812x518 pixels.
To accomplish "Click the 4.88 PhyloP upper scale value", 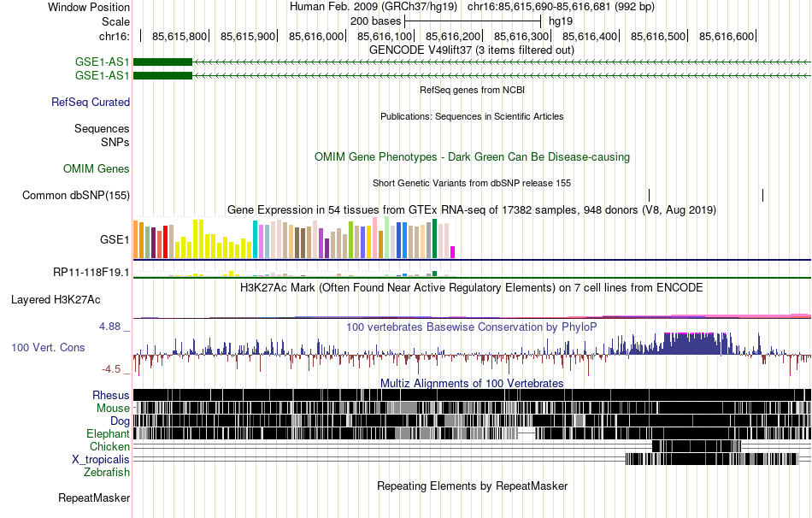I will click(109, 327).
